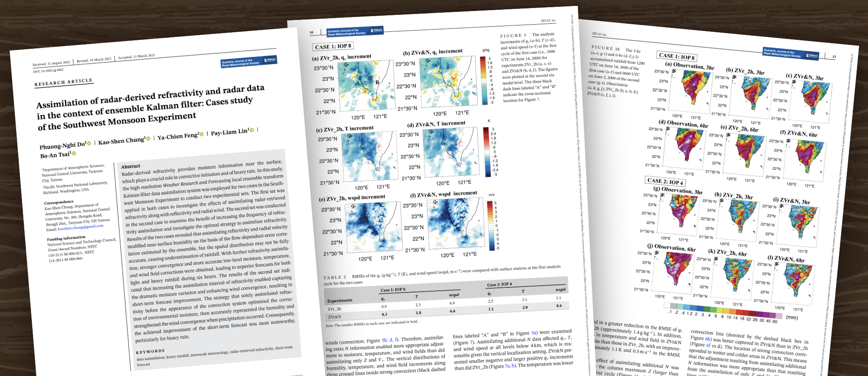Select panel (f) ZVr&N, wspd increment map

pos(456,223)
